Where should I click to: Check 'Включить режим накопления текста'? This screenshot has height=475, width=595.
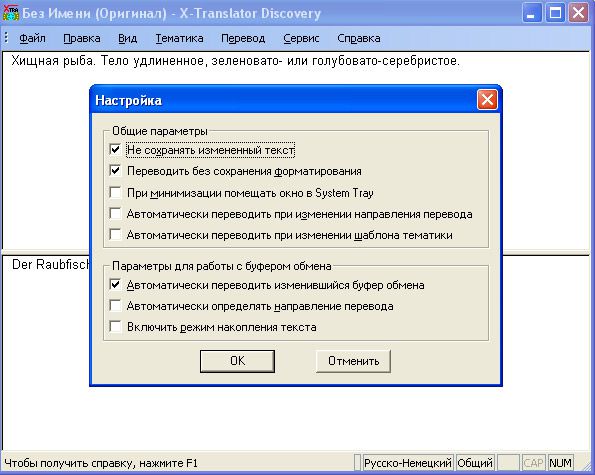point(115,326)
